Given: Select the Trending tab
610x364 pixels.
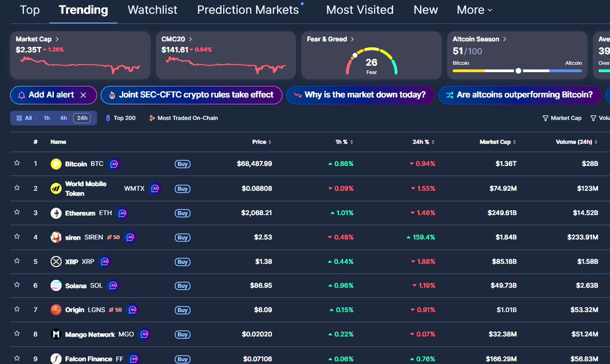Looking at the screenshot, I should (83, 10).
